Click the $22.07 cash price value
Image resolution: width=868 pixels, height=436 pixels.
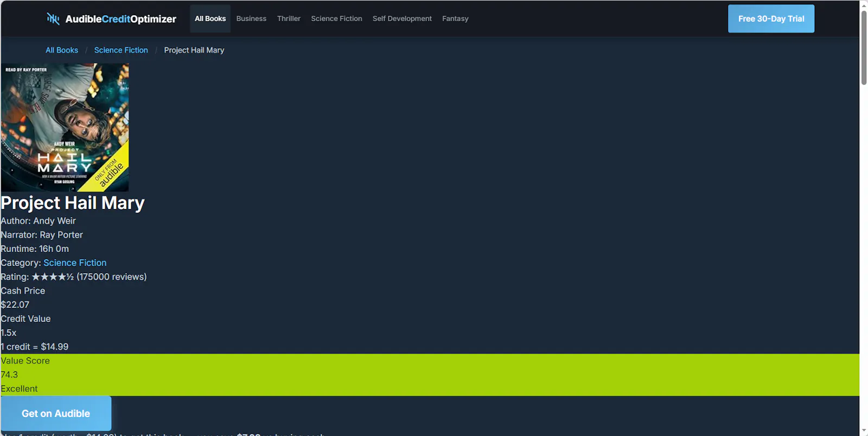tap(15, 305)
